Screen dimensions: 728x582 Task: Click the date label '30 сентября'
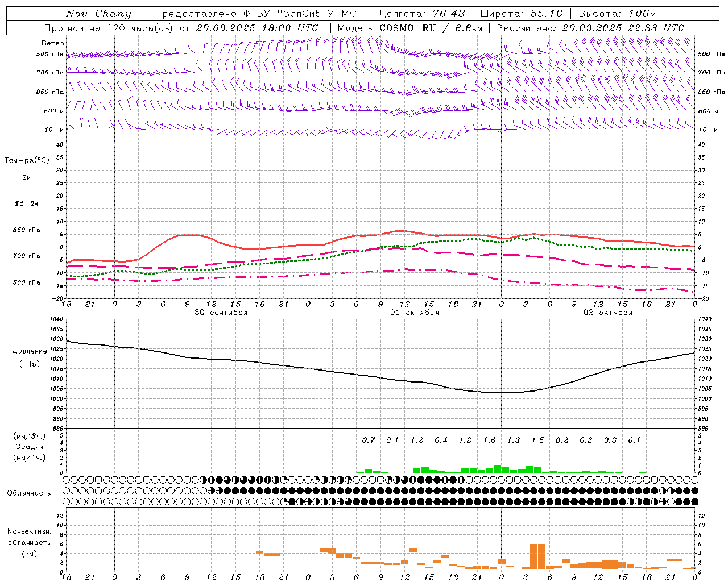221,313
